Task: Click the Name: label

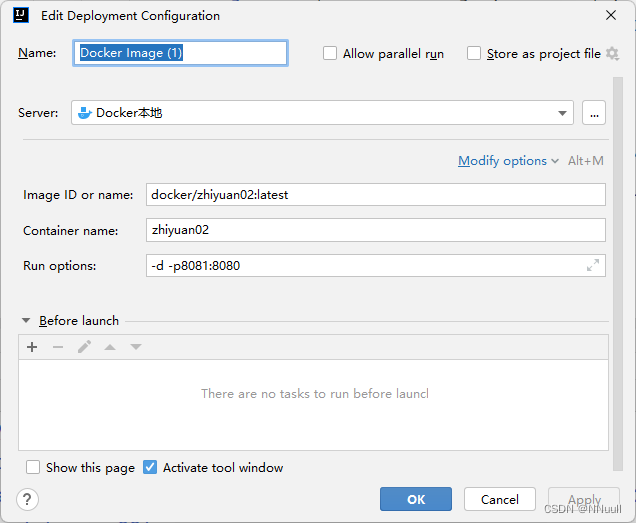Action: pyautogui.click(x=37, y=53)
